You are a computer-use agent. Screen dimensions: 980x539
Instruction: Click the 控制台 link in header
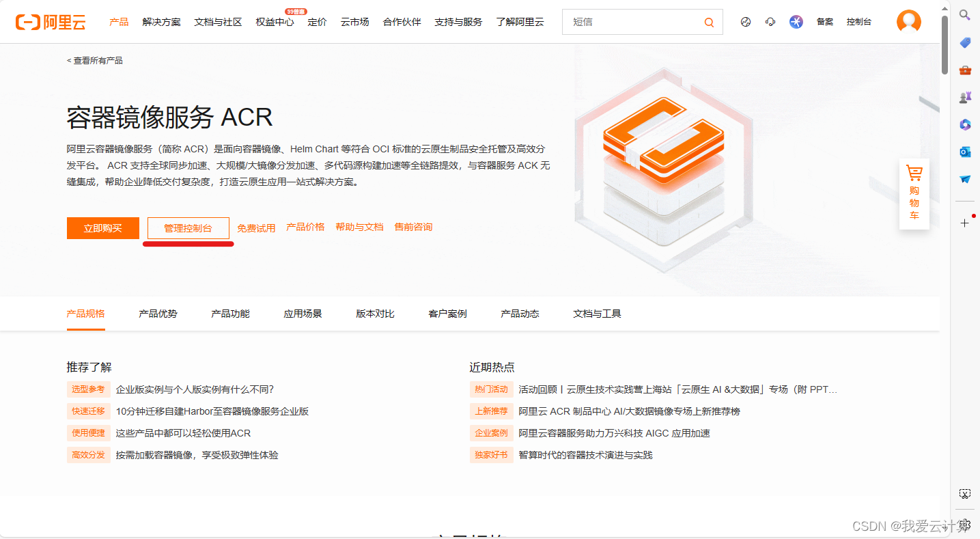click(x=859, y=22)
